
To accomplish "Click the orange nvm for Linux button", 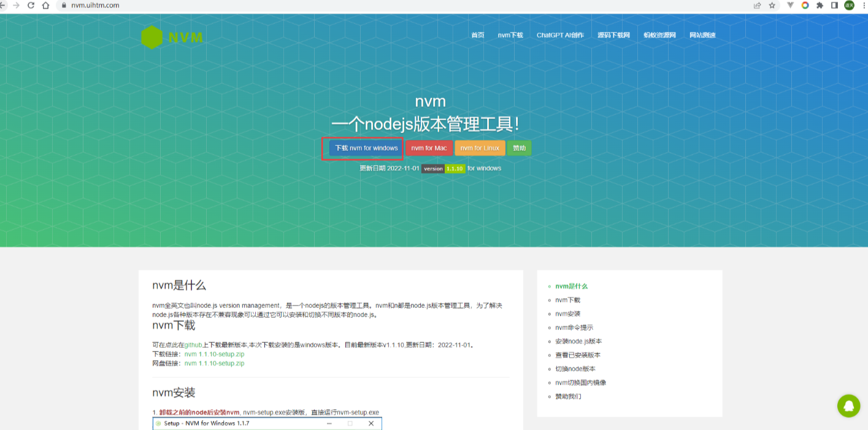I will pos(480,148).
